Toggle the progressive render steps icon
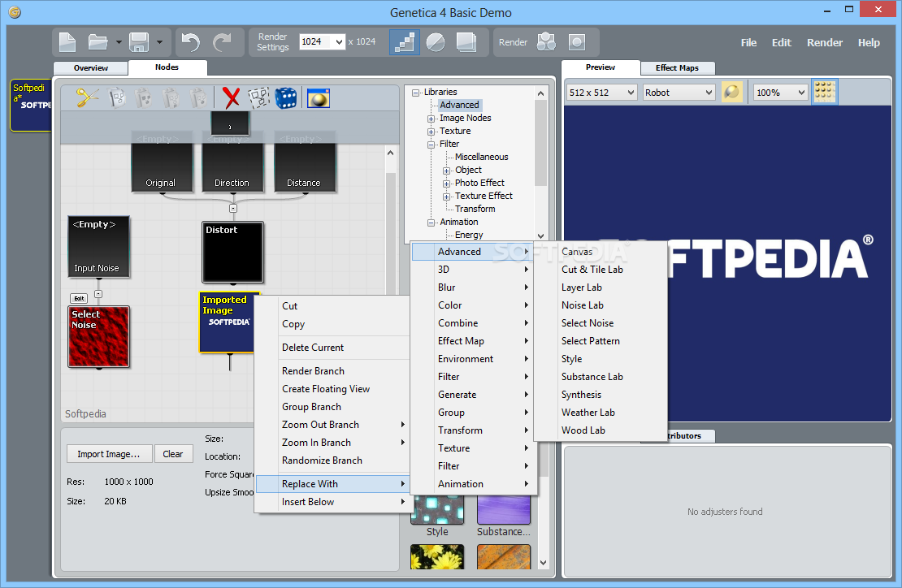Image resolution: width=902 pixels, height=588 pixels. click(x=405, y=42)
